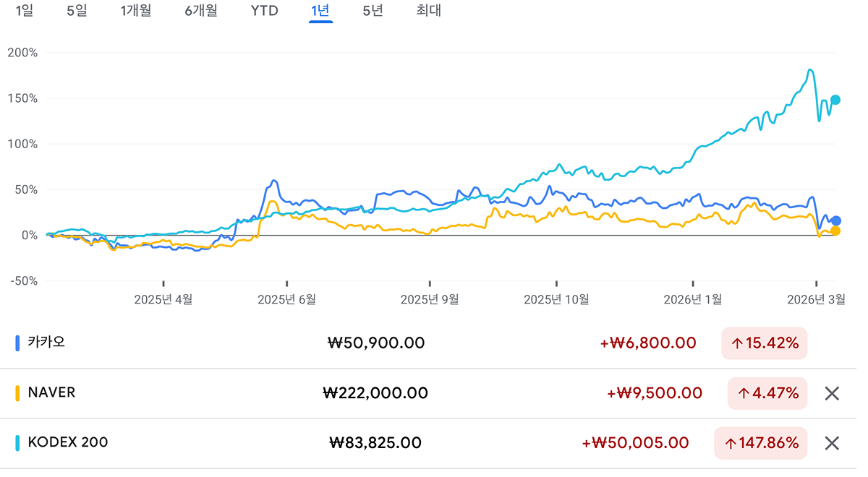868x477 pixels.
Task: Open the NAVER stock name
Action: [x=51, y=392]
